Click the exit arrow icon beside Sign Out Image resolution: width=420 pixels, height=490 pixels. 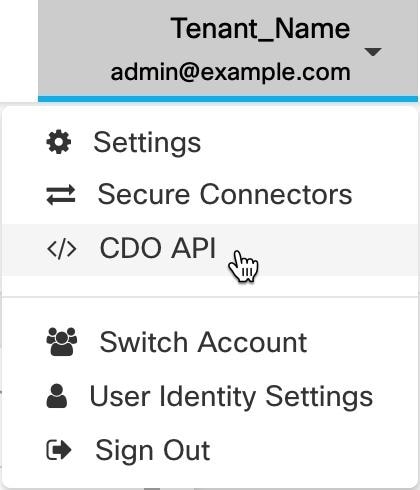coord(59,450)
